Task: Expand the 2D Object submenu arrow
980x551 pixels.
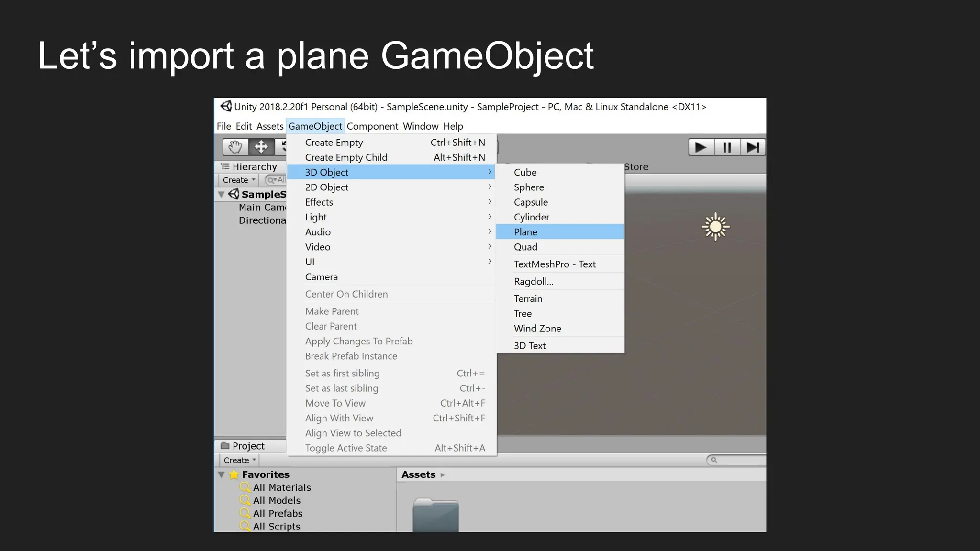Action: point(490,187)
